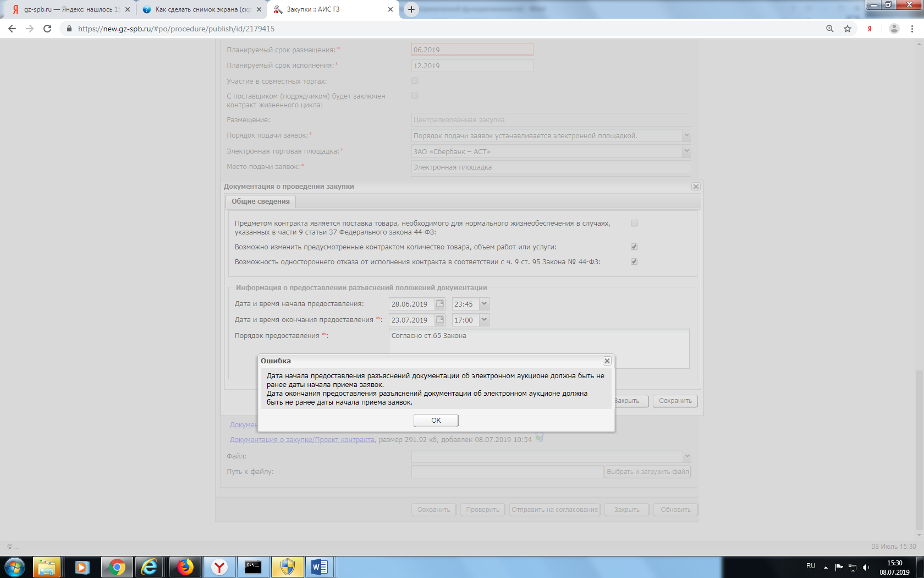Viewport: 924px width, 578px height.
Task: Open a new browser tab
Action: click(411, 9)
